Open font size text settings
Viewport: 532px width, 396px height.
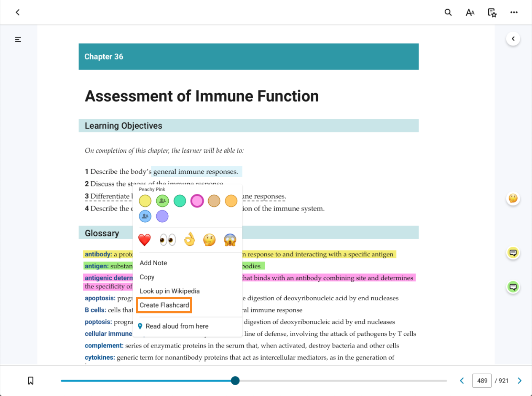470,12
